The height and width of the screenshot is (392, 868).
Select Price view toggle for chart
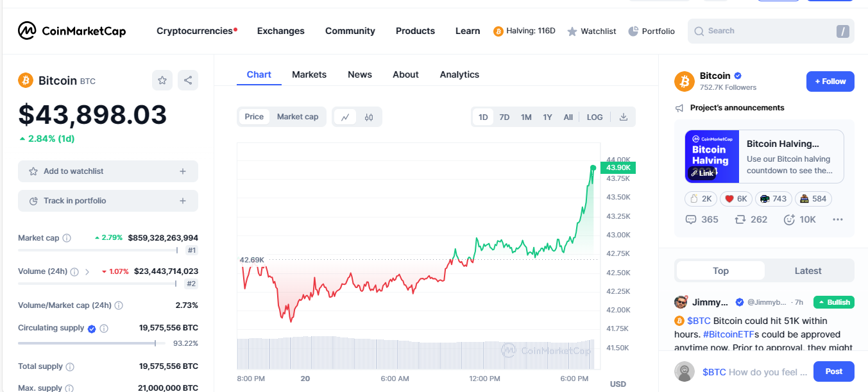tap(254, 117)
